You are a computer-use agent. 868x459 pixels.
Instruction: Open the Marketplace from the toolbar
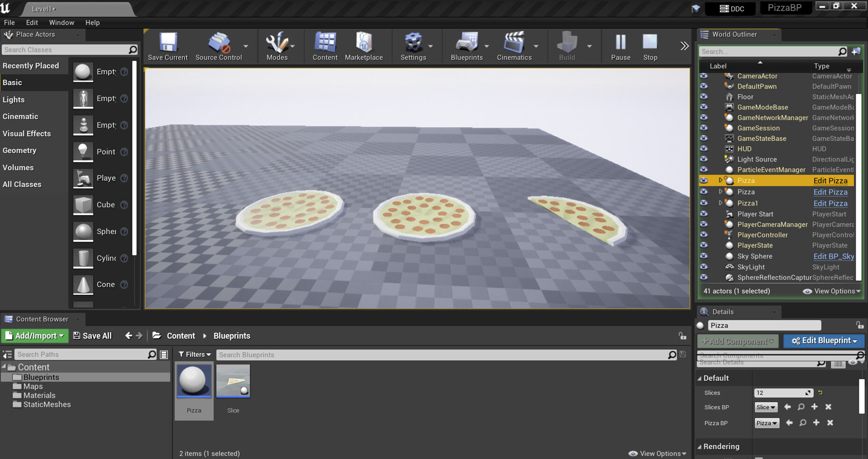click(364, 45)
